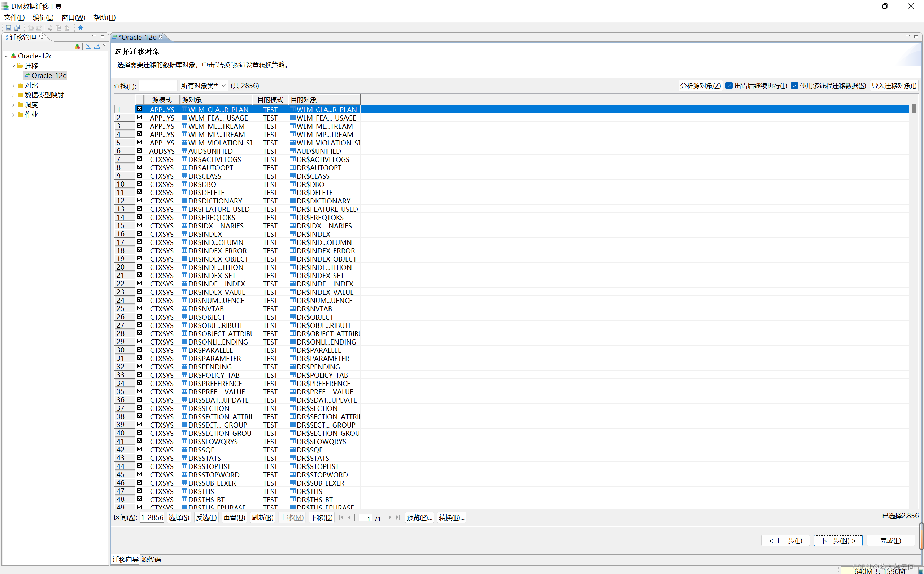The height and width of the screenshot is (574, 924).
Task: Click the 下一步(N) button
Action: coord(838,540)
